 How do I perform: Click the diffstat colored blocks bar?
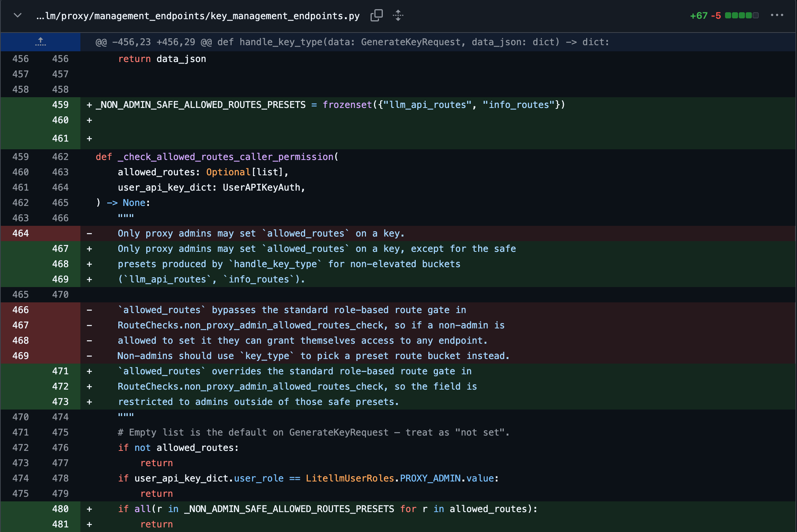click(741, 16)
